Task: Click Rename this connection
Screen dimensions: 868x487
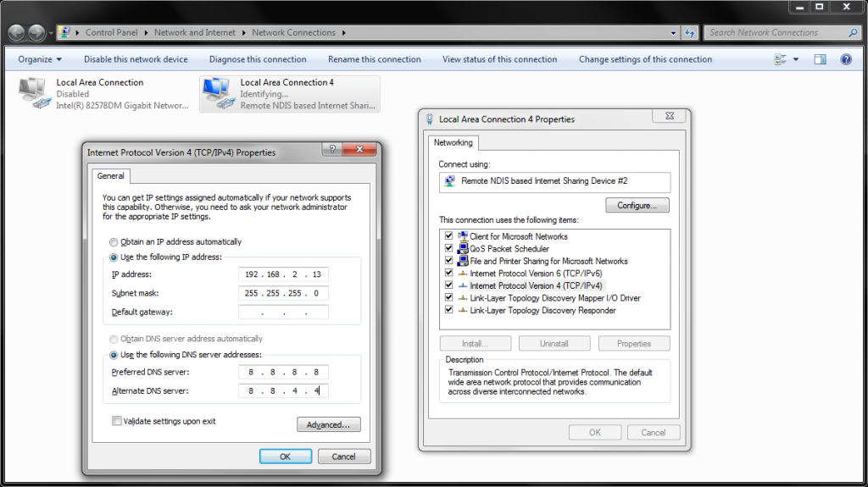Action: tap(374, 59)
